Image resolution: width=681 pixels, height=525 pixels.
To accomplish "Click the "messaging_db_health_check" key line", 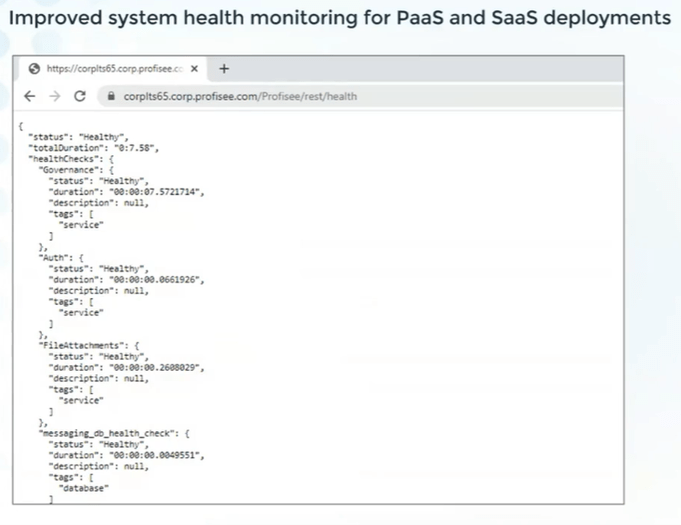I will [114, 433].
